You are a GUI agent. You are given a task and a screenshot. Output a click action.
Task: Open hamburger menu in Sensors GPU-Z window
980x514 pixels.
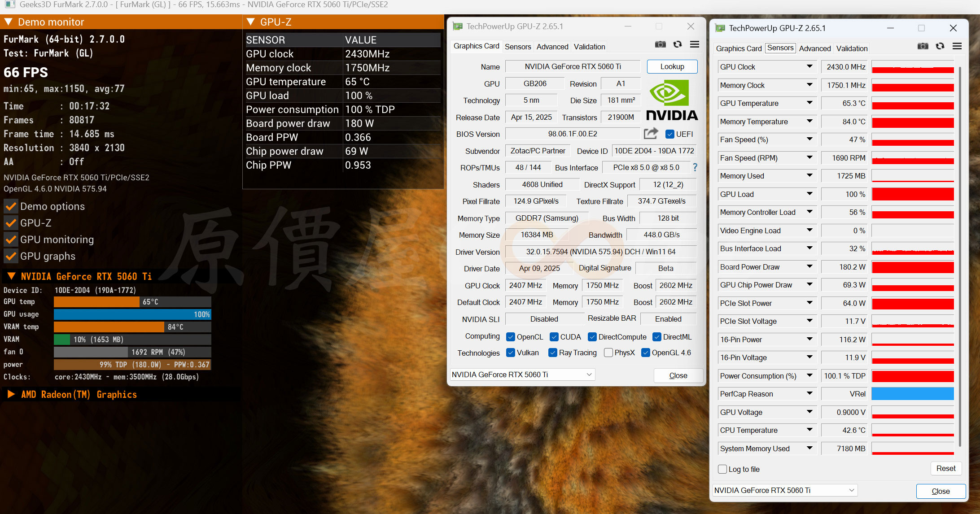pos(957,46)
